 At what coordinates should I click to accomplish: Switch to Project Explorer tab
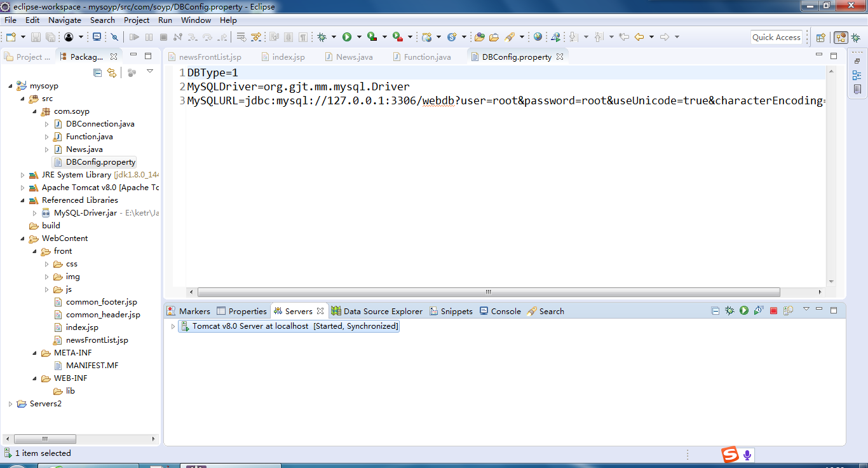tap(27, 57)
